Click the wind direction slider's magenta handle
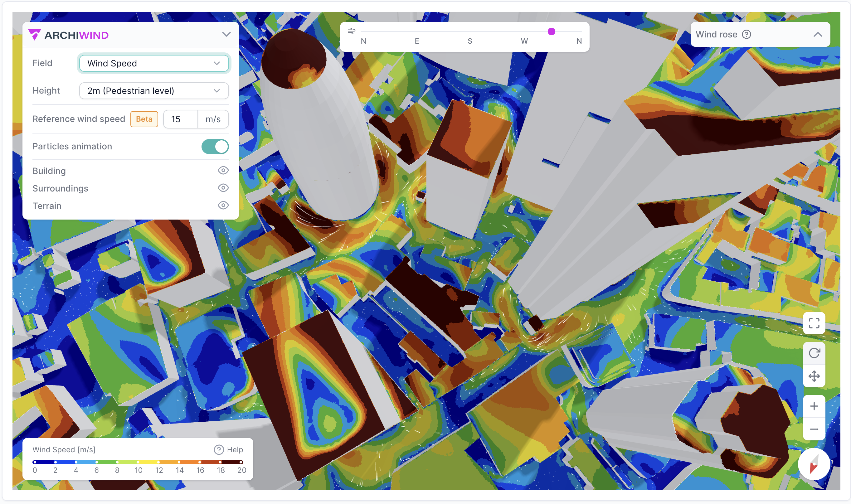The height and width of the screenshot is (504, 851). (551, 31)
